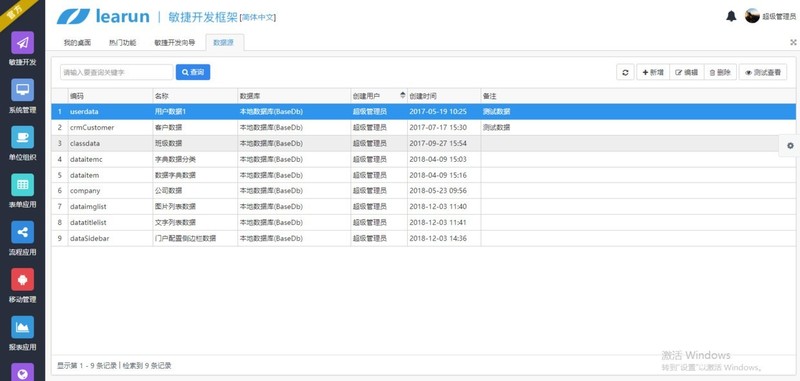
Task: Click the 超级管理员 user avatar
Action: 752,16
